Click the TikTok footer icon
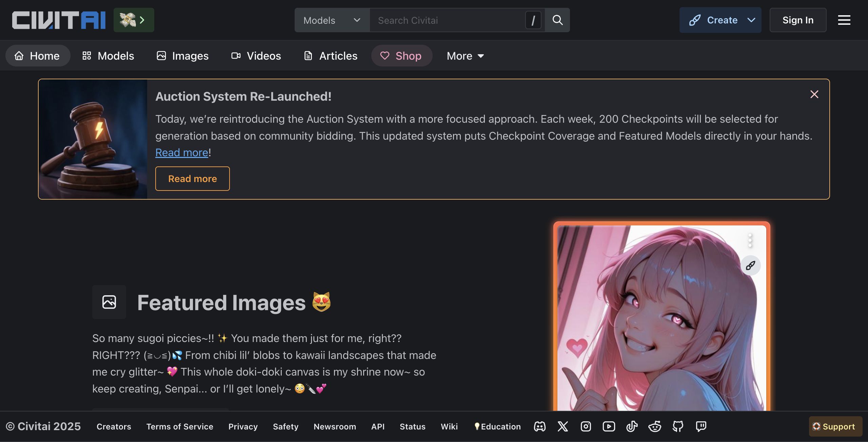Image resolution: width=868 pixels, height=442 pixels. click(x=632, y=426)
